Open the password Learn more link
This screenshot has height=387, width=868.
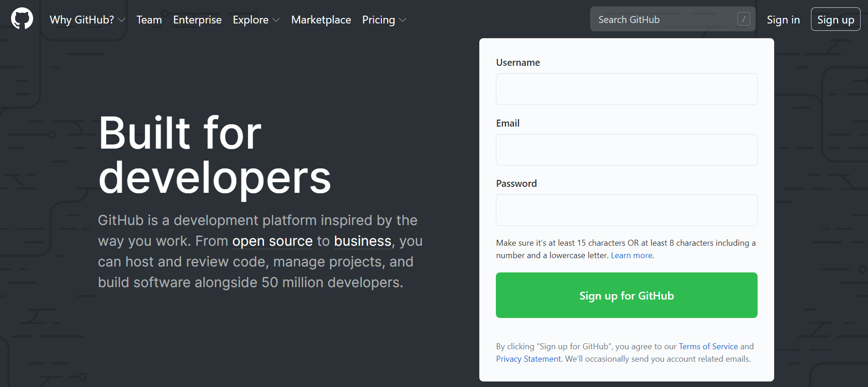point(632,255)
